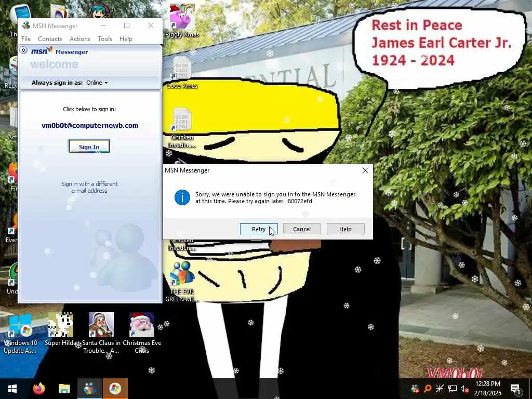Click the orange magnifier tray icon
The image size is (532, 399).
pyautogui.click(x=427, y=389)
